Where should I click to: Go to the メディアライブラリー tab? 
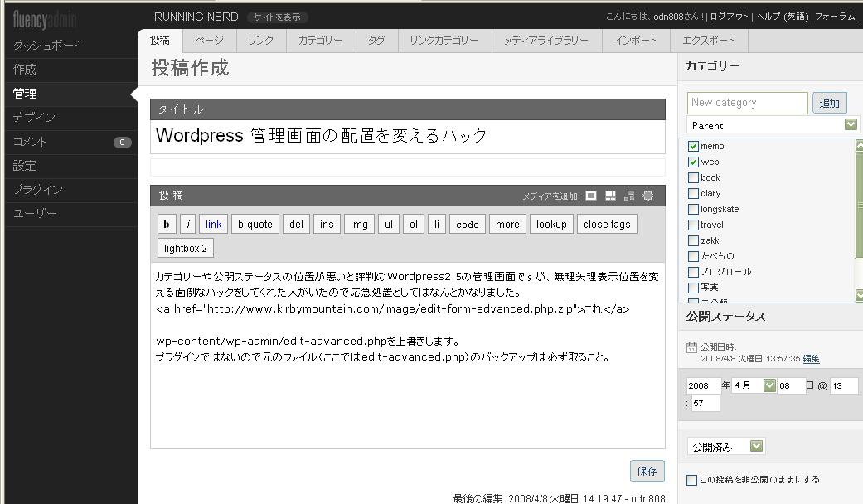coord(546,41)
